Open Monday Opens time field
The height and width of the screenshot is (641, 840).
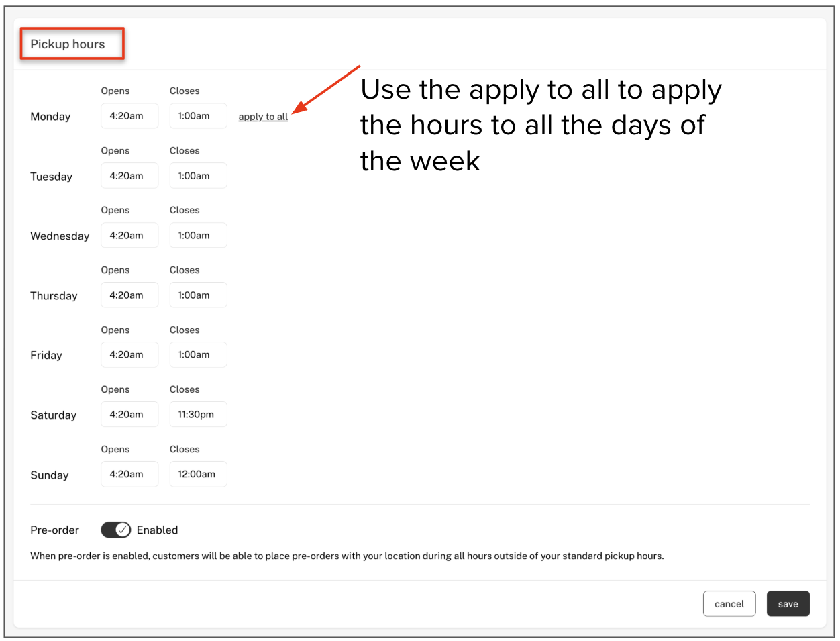pos(129,115)
